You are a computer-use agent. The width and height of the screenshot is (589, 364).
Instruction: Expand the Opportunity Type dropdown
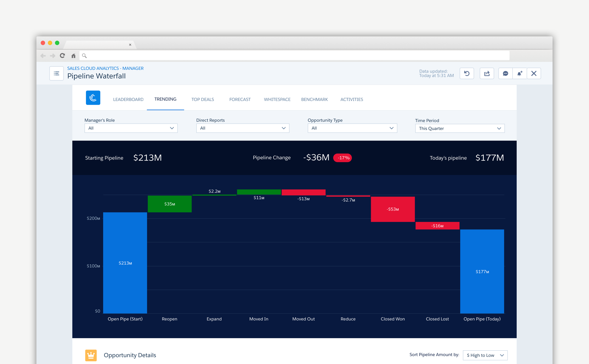click(352, 128)
